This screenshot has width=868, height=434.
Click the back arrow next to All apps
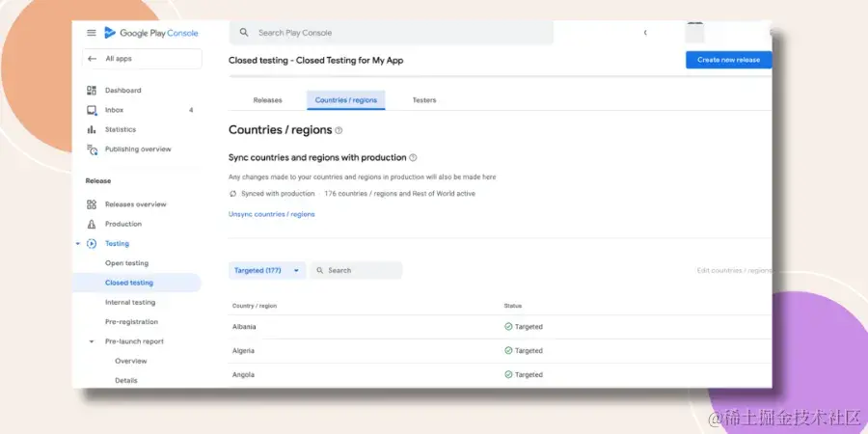93,59
